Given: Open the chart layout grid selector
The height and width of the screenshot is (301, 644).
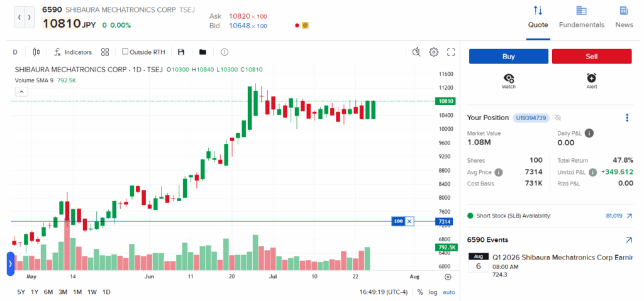Looking at the screenshot, I should (105, 52).
